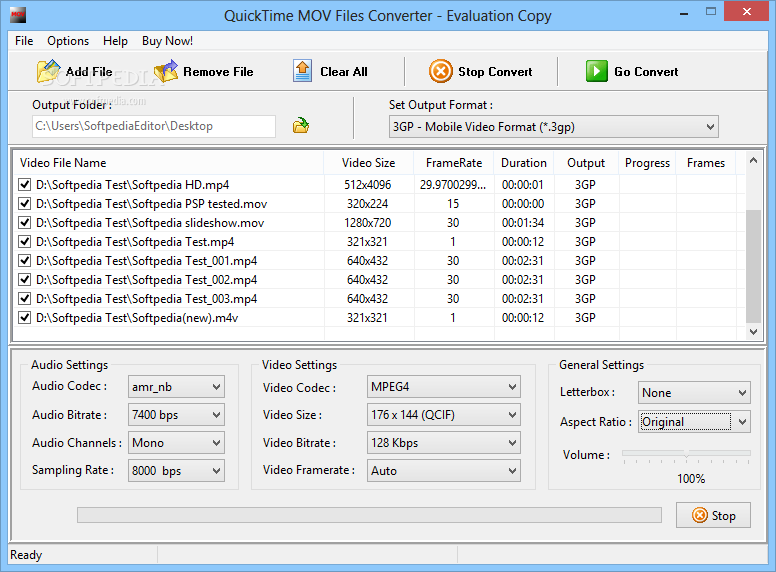Viewport: 776px width, 572px height.
Task: Uncheck Softpedia slideshow.mov checkbox
Action: (x=24, y=223)
